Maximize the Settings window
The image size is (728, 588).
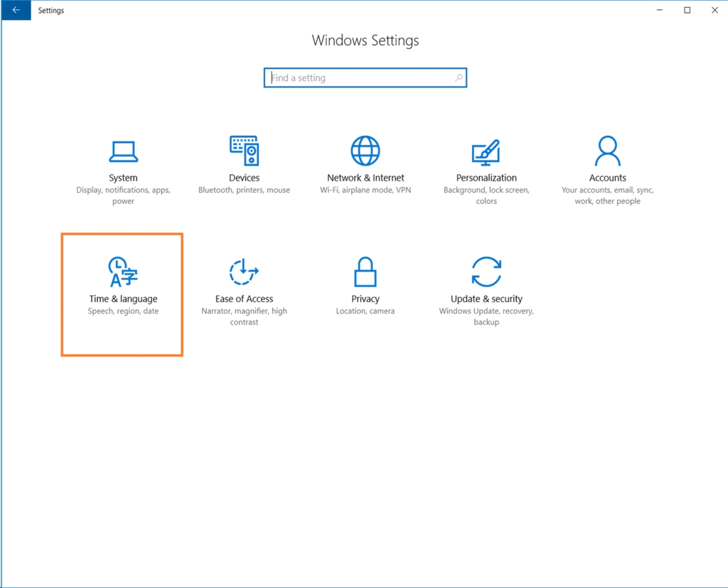coord(687,10)
